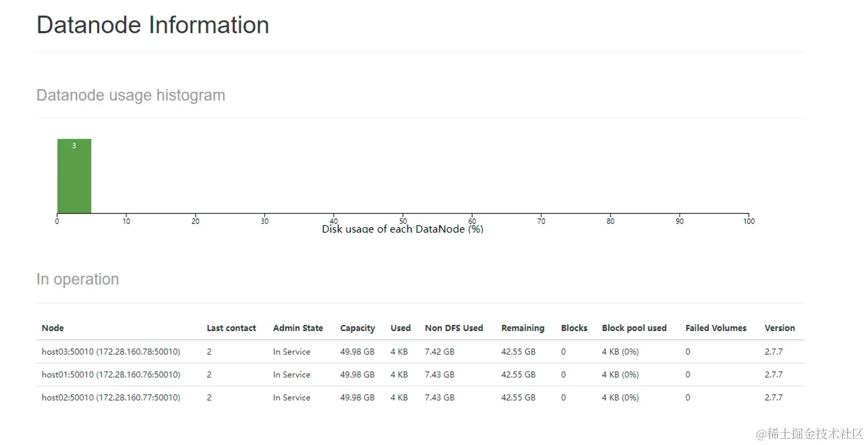
Task: Click the Remaining column header
Action: coord(523,328)
